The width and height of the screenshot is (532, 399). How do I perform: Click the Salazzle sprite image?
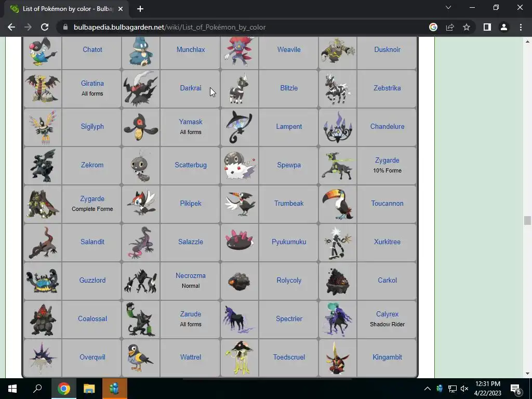pos(141,242)
